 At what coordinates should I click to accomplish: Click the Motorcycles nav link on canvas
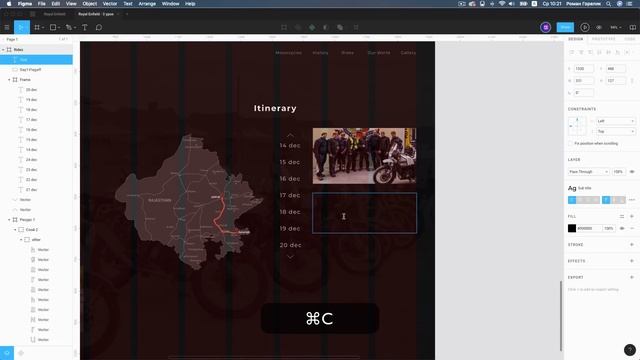tap(288, 53)
